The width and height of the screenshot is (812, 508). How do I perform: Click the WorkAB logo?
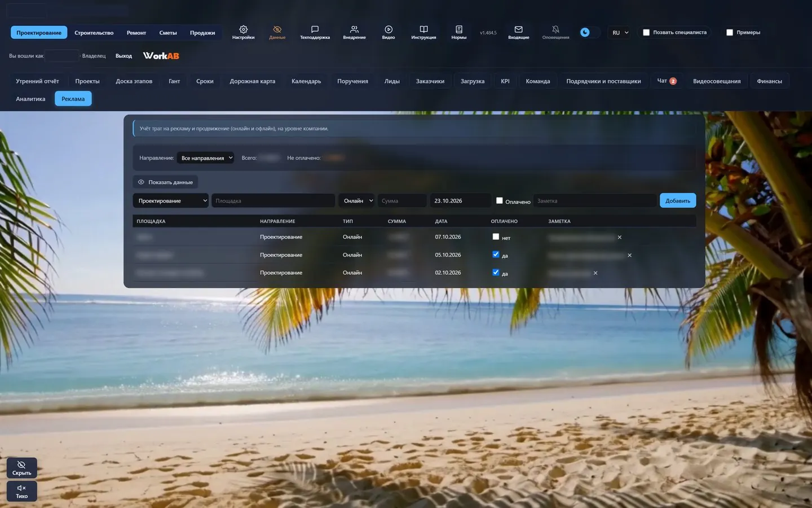(x=161, y=55)
